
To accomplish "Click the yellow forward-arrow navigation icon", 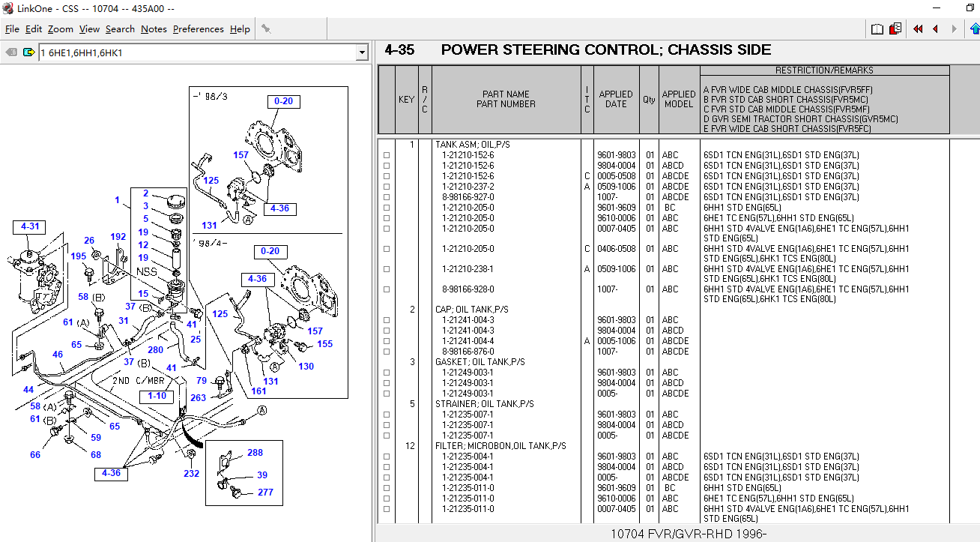I will [x=28, y=52].
